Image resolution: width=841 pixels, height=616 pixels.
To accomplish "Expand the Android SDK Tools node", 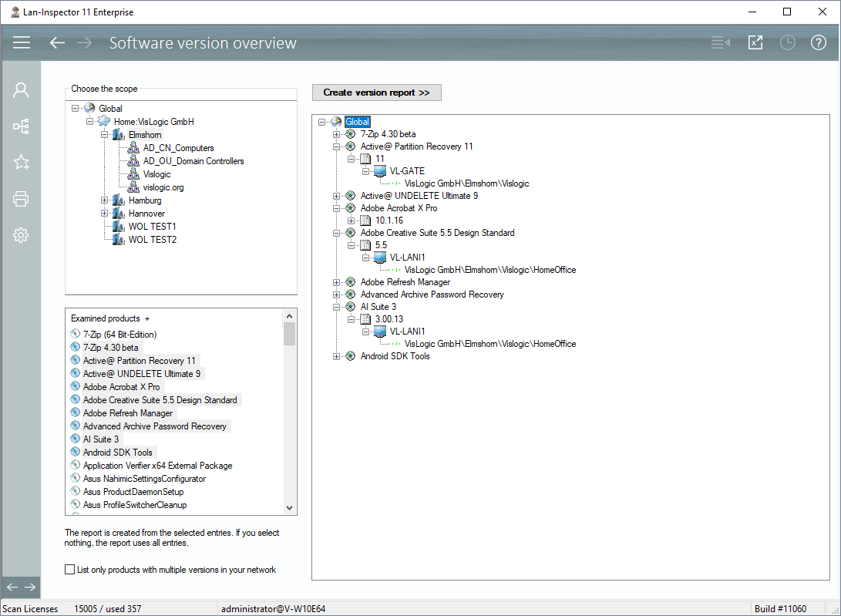I will tap(336, 356).
